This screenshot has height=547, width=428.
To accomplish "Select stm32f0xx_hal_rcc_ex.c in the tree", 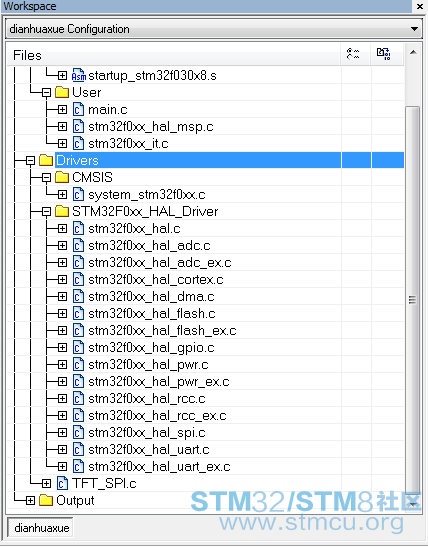I will coord(157,416).
